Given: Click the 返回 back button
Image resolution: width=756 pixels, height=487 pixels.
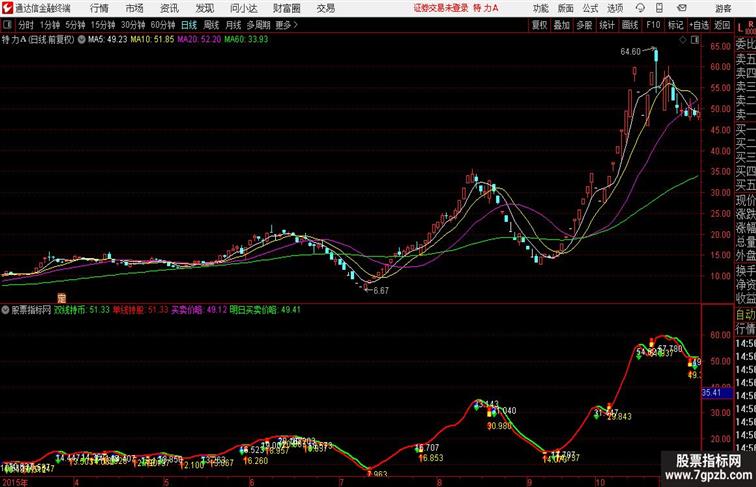Looking at the screenshot, I should [722, 25].
